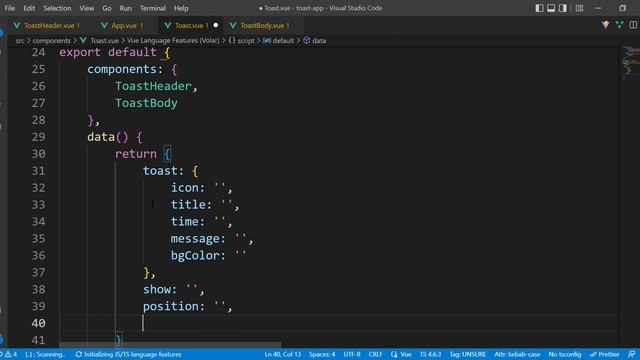Split the editor to the right

(633, 25)
